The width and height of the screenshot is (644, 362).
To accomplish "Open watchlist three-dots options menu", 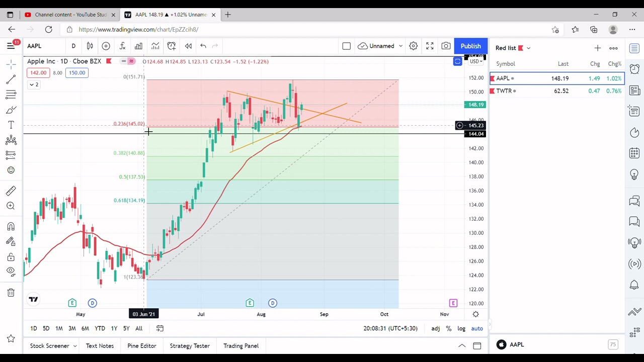I will (613, 48).
